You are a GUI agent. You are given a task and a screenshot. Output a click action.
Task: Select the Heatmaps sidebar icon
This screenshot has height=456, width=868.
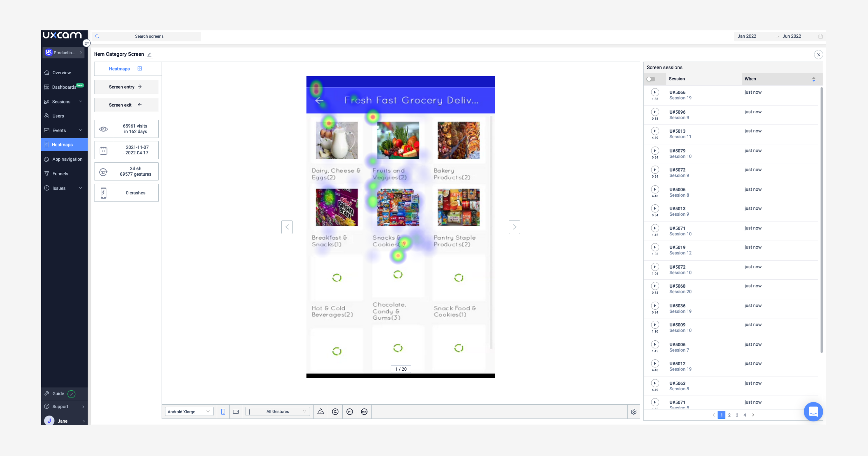pyautogui.click(x=47, y=144)
